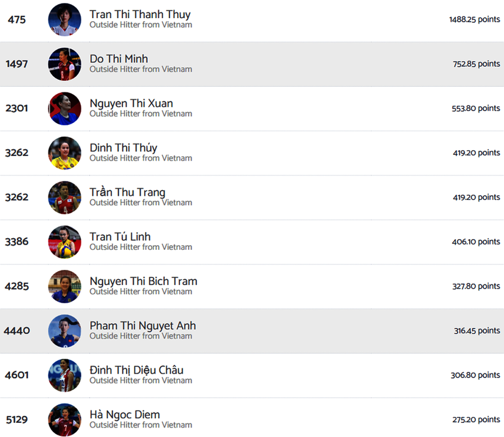
Task: Select the Nguyen Thi Xuan name
Action: 131,103
